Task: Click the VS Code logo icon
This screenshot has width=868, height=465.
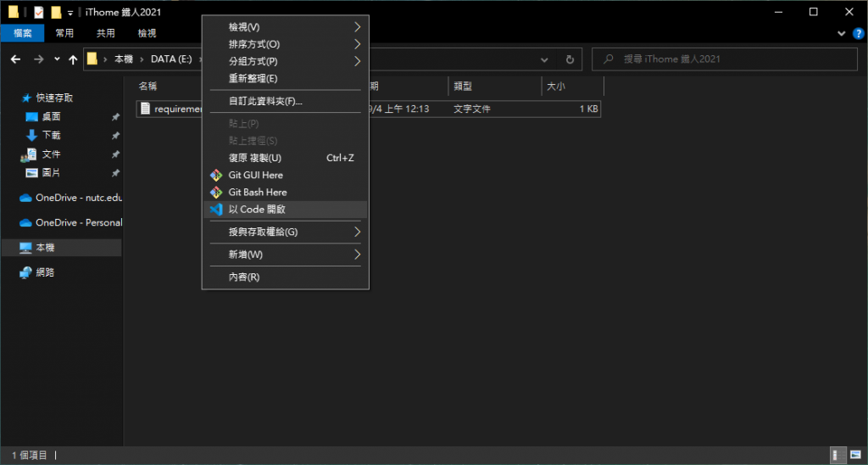Action: coord(216,210)
